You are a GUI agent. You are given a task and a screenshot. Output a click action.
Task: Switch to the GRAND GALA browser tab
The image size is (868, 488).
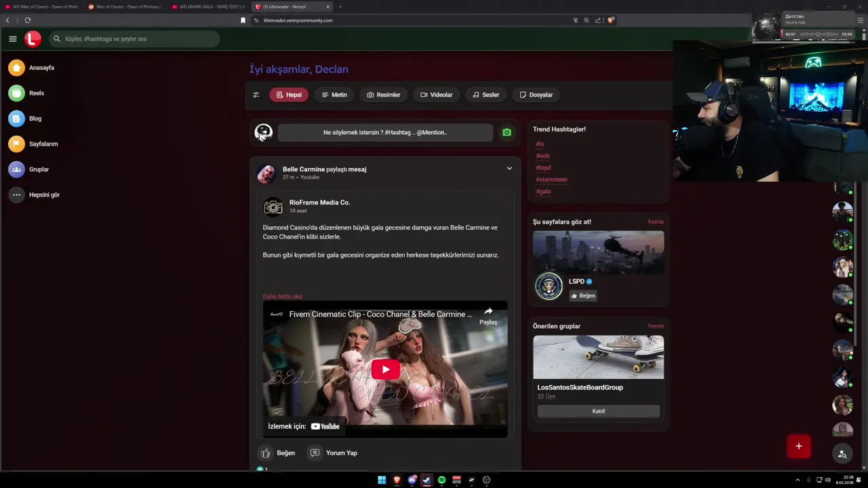click(208, 7)
